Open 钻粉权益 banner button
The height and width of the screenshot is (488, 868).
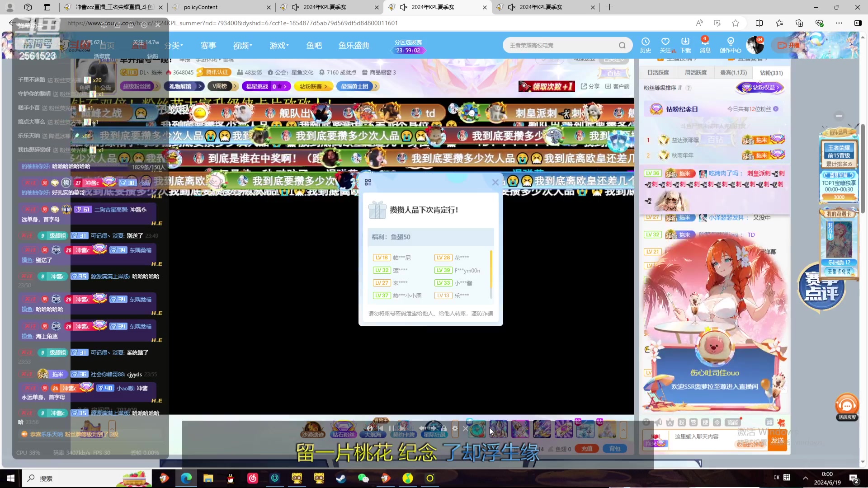pyautogui.click(x=760, y=88)
